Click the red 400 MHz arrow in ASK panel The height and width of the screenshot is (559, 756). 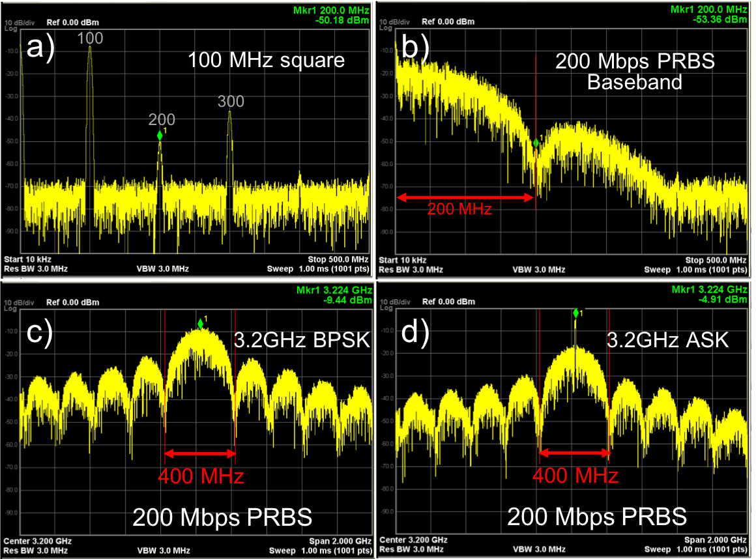(x=575, y=453)
